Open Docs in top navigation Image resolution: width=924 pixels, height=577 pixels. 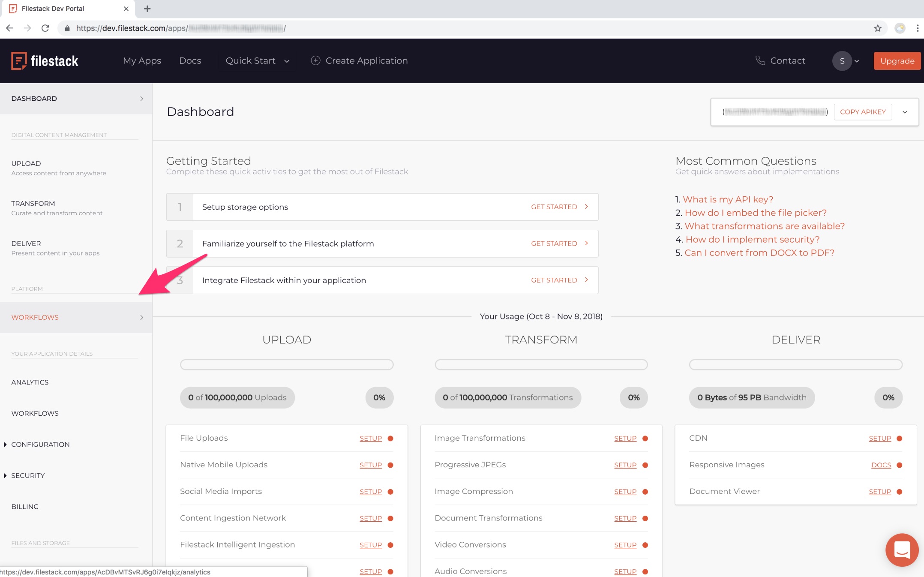point(190,61)
